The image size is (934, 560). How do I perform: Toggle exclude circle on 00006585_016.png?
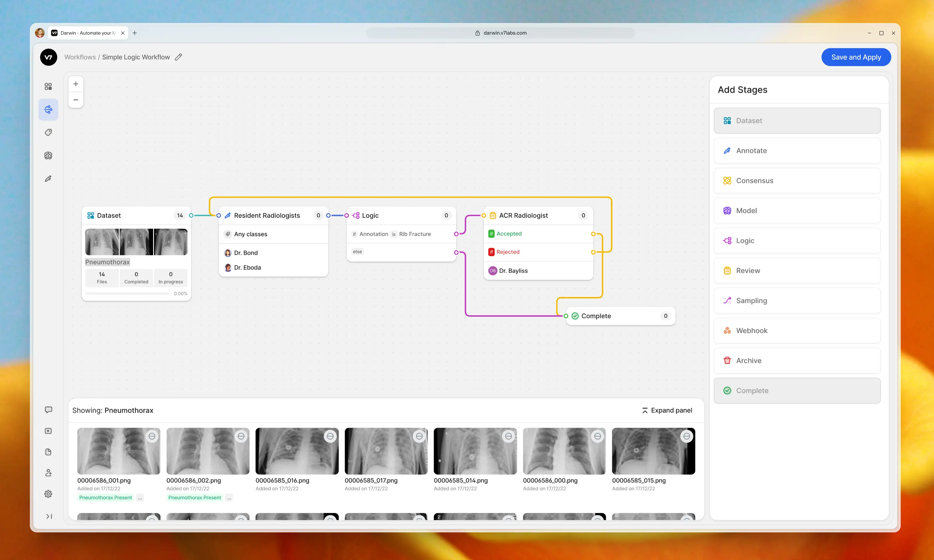pos(330,436)
